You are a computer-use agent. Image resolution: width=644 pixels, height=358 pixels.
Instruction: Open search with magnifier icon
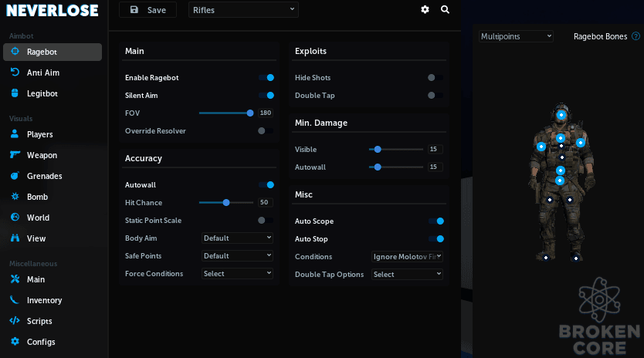pyautogui.click(x=445, y=9)
